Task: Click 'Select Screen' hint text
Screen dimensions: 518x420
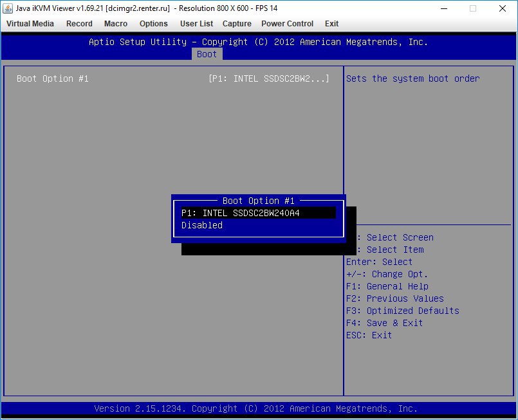Action: tap(400, 237)
